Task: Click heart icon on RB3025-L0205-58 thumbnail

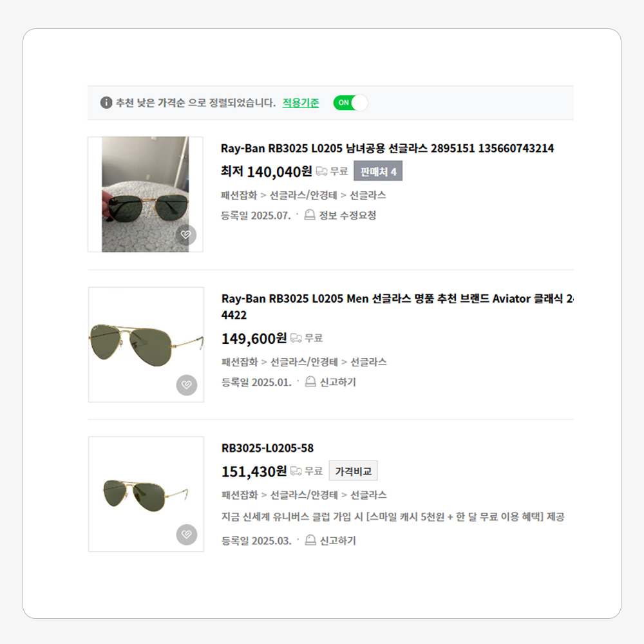Action: pyautogui.click(x=187, y=535)
